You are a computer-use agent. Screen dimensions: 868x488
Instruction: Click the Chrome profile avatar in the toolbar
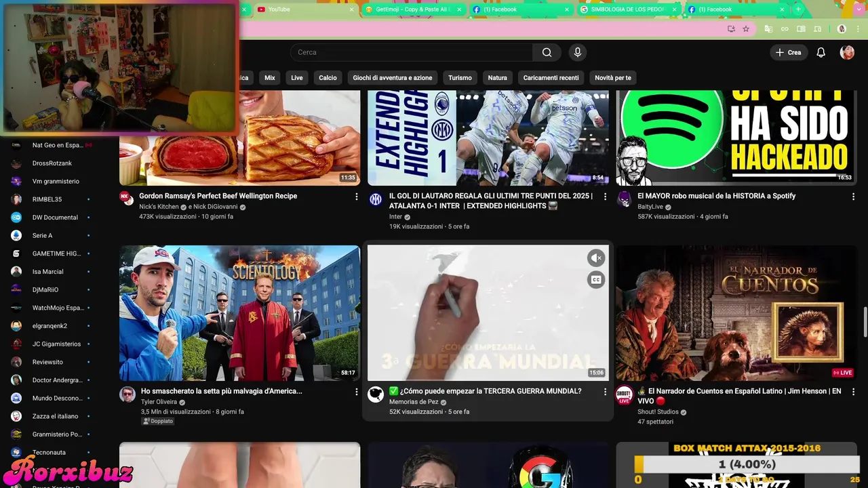click(842, 29)
